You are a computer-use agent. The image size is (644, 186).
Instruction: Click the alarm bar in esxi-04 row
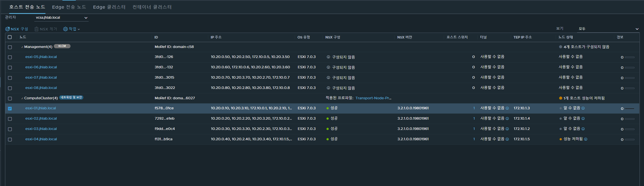[x=630, y=140]
